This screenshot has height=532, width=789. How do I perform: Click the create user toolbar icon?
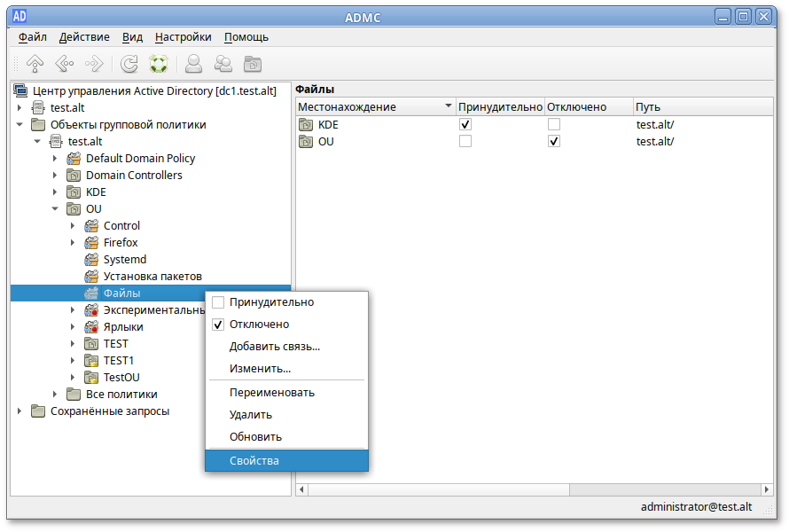pyautogui.click(x=193, y=64)
